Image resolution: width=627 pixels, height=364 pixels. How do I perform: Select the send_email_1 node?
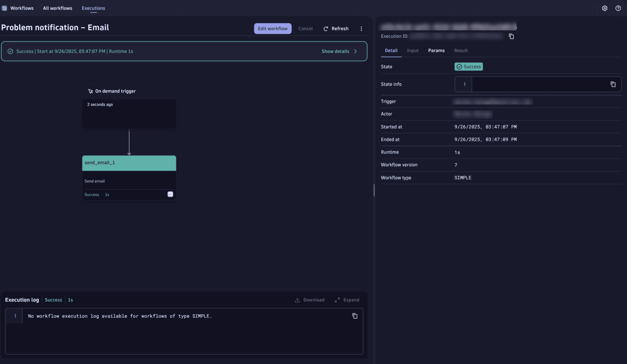click(x=129, y=163)
